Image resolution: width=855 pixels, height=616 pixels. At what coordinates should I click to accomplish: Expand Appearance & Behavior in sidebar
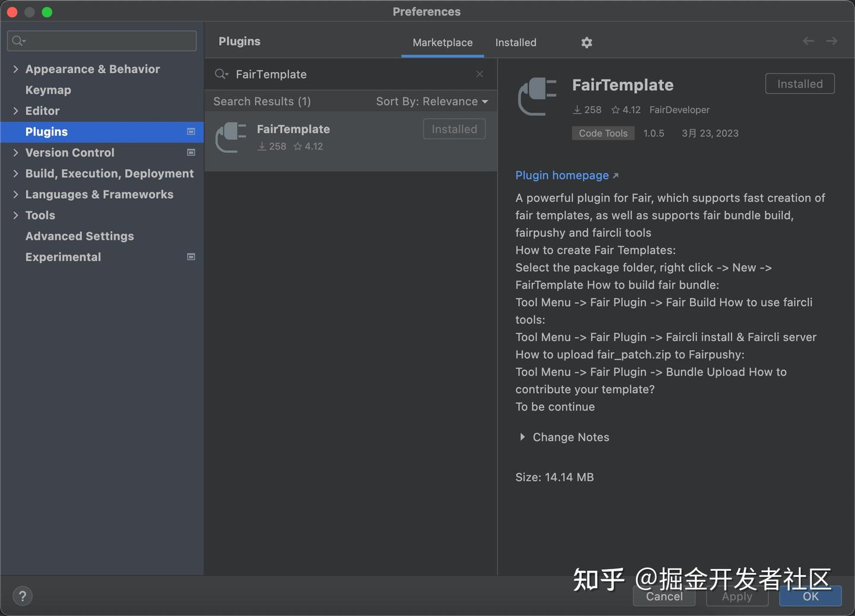point(15,69)
